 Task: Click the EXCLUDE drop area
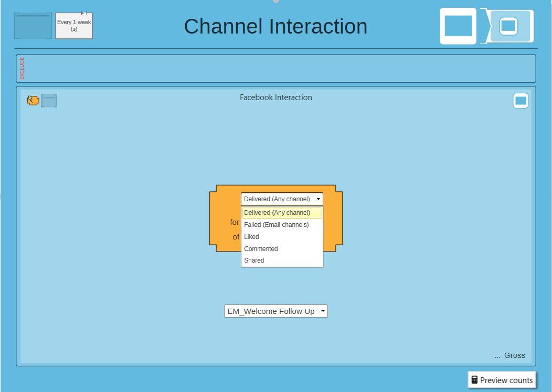(276, 69)
